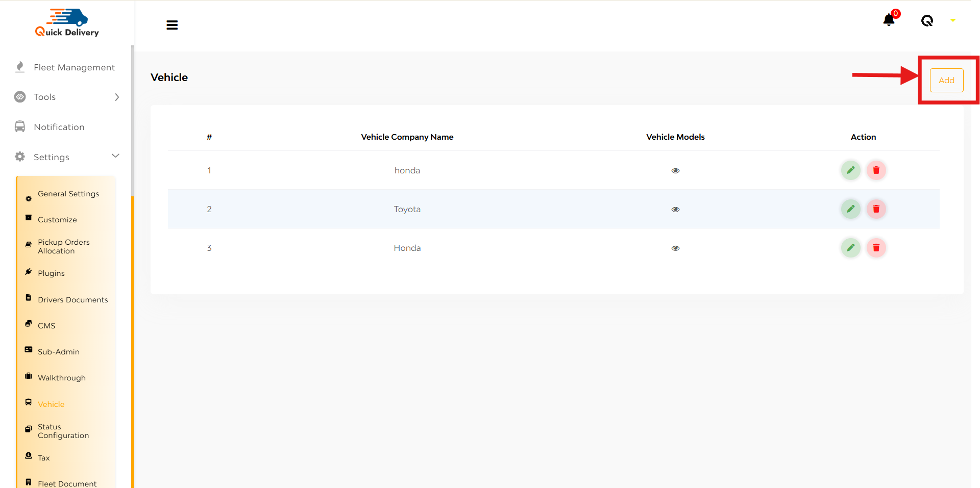Collapse the Settings chevron
This screenshot has width=980, height=488.
click(x=115, y=156)
